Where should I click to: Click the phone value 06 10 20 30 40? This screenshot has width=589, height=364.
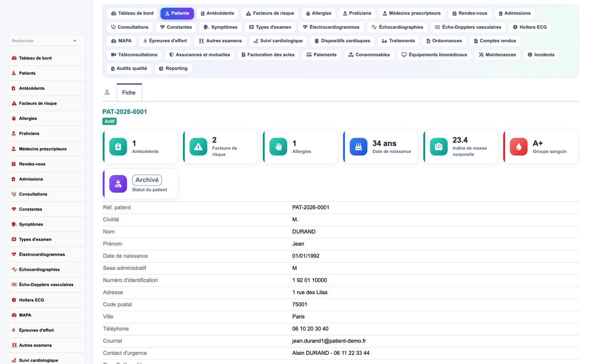310,329
